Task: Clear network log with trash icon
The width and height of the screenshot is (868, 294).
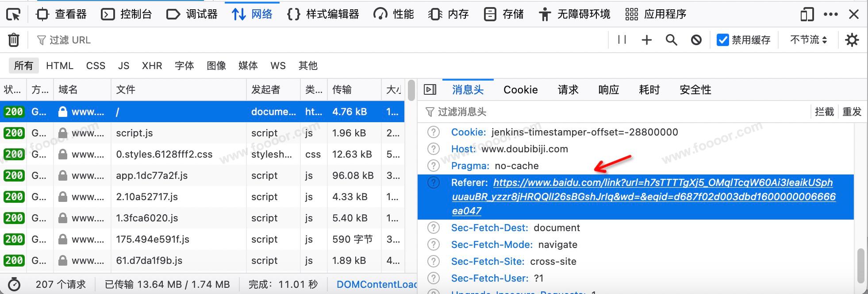Action: [x=14, y=40]
